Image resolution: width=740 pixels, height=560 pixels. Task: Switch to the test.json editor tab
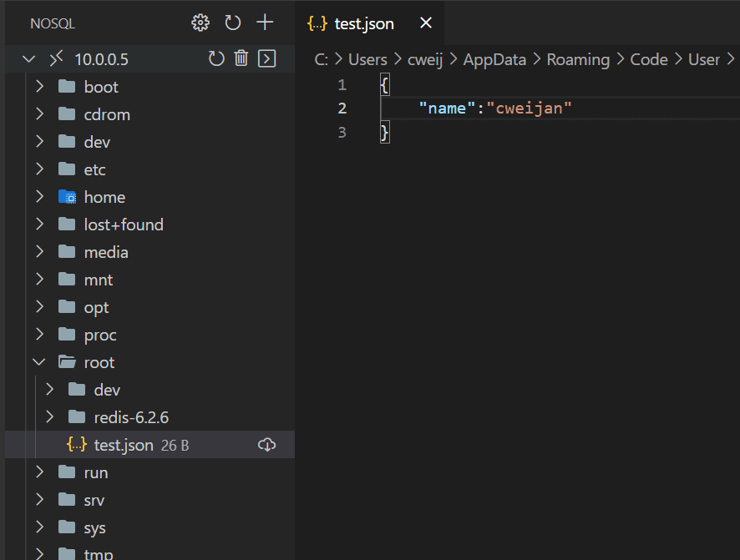(363, 23)
